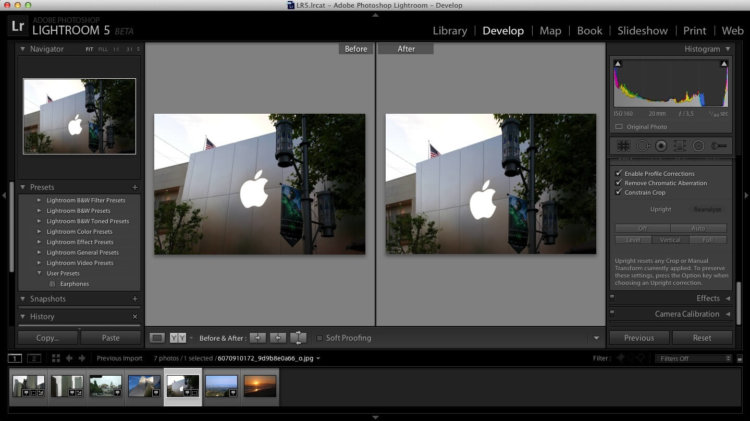Image resolution: width=750 pixels, height=421 pixels.
Task: Click the Copy... button
Action: (47, 338)
